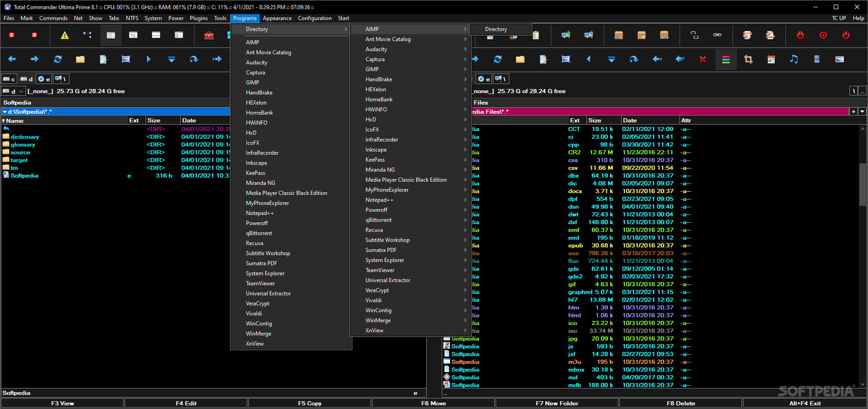Viewport: 868px width, 409px height.
Task: Switch left panel to drive d button
Action: pos(26,79)
